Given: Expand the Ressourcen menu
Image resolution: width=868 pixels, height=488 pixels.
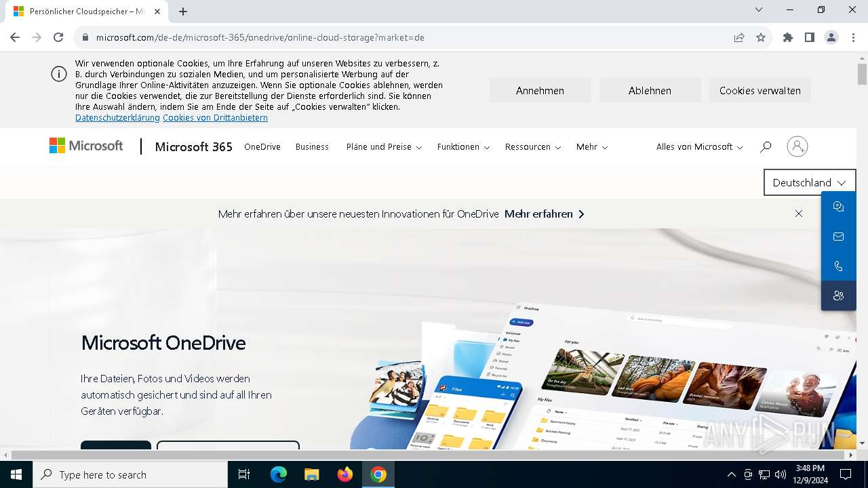Looking at the screenshot, I should 533,146.
